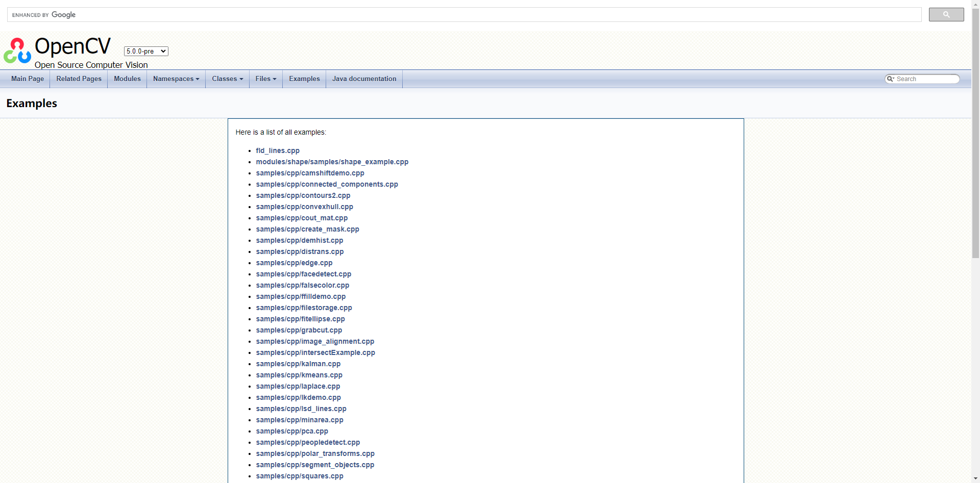Image resolution: width=980 pixels, height=483 pixels.
Task: Open samples/cpp/camshiftdemo.cpp link
Action: tap(310, 173)
